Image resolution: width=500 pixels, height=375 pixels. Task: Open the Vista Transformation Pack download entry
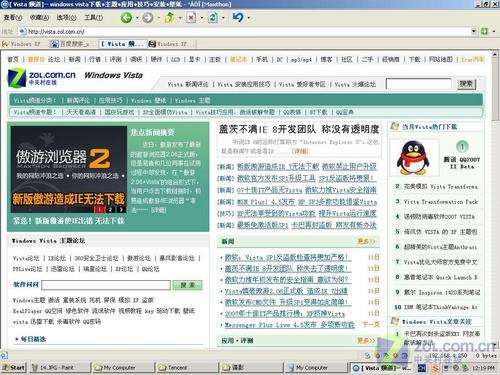pos(441,202)
